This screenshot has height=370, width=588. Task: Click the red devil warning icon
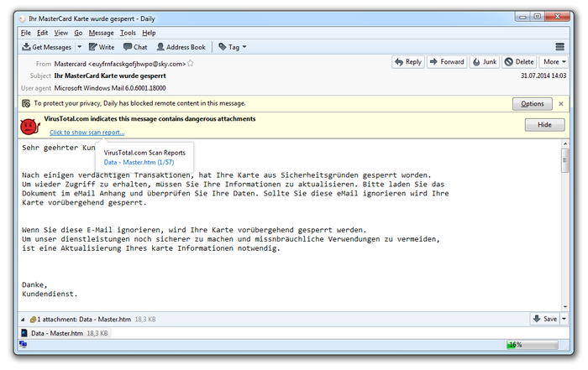click(x=29, y=126)
